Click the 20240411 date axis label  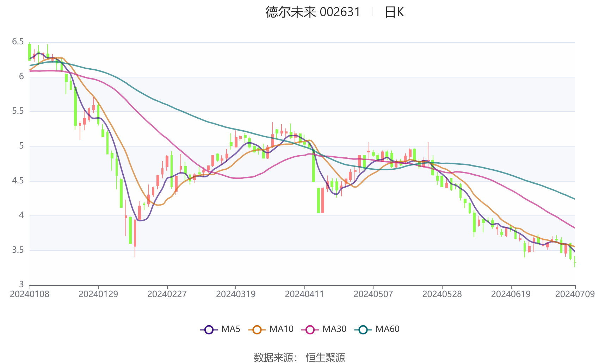point(304,294)
